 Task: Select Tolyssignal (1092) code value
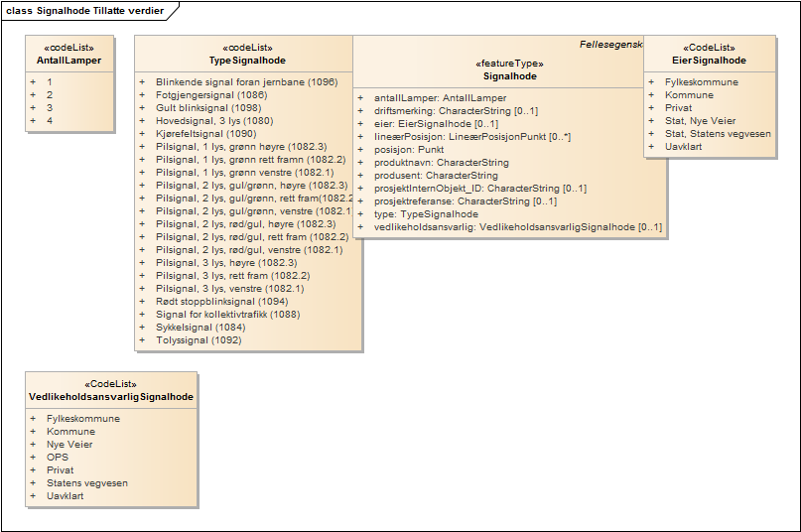click(199, 340)
